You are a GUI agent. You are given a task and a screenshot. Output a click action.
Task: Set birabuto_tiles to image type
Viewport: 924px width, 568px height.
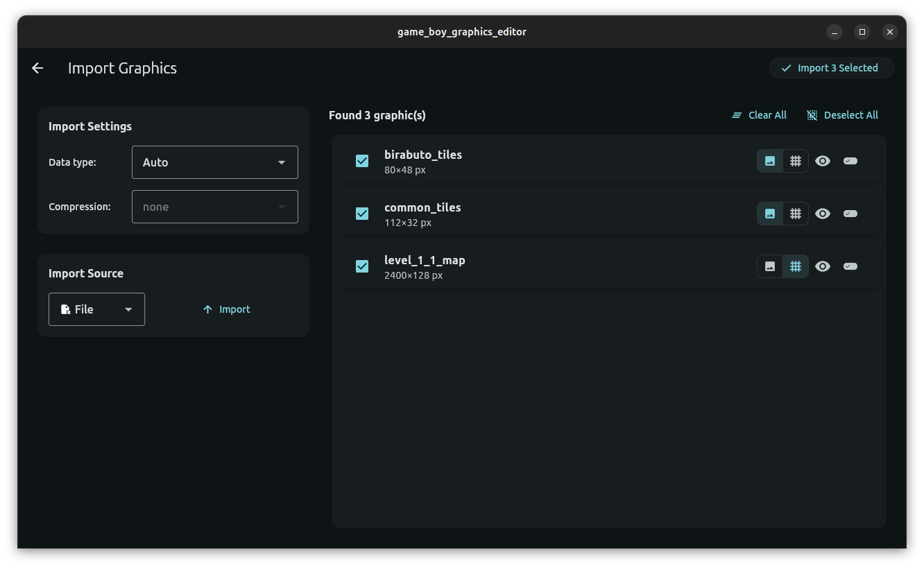coord(770,161)
